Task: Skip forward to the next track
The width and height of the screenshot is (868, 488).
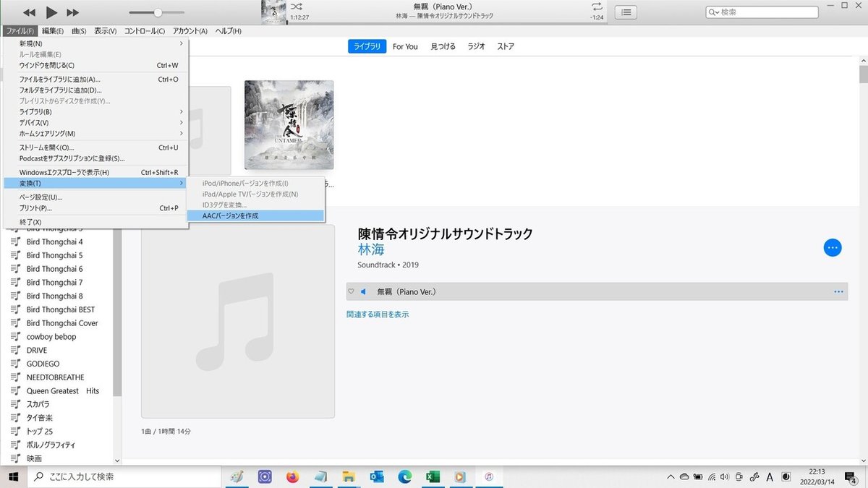Action: [x=72, y=12]
